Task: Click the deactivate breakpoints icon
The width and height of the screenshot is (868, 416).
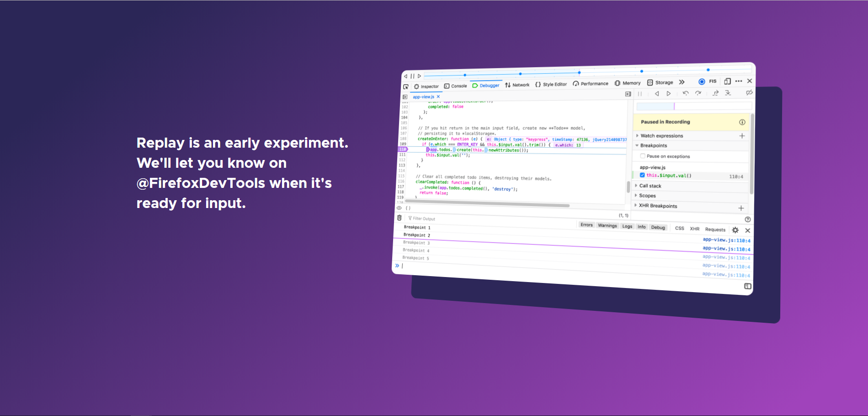Action: [x=749, y=93]
